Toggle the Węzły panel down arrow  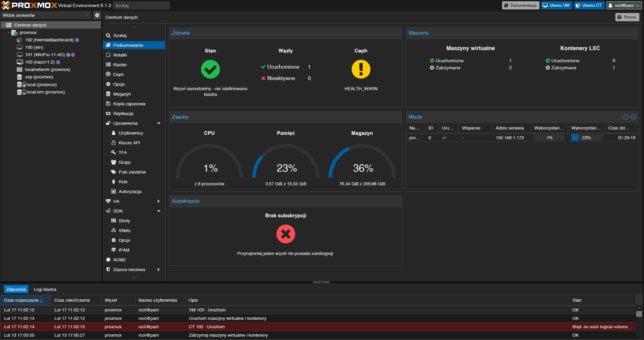(x=633, y=117)
